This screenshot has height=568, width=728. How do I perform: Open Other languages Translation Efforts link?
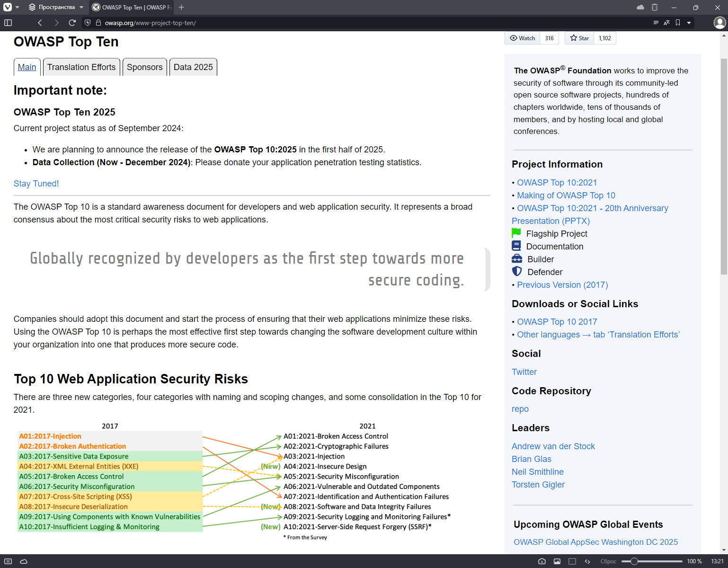[x=598, y=335]
